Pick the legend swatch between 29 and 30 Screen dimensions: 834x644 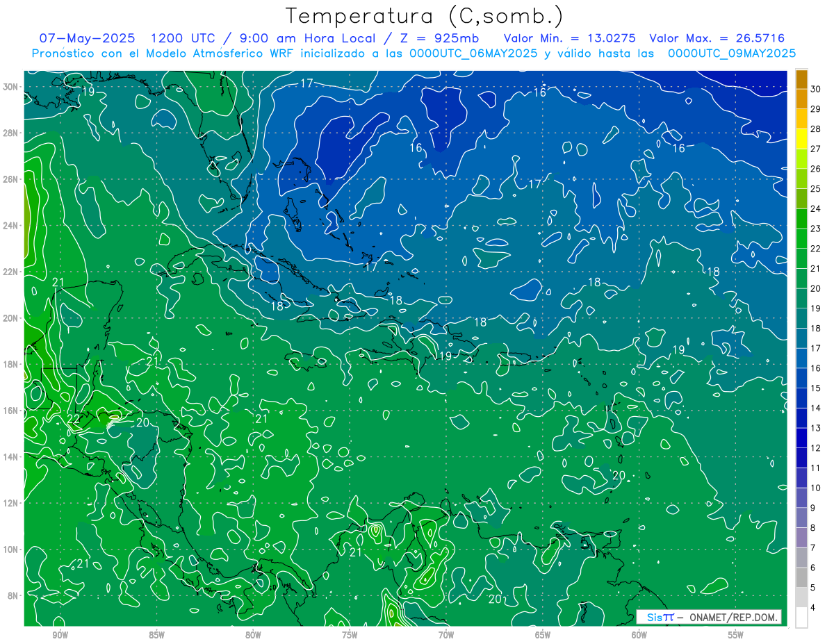click(x=801, y=99)
